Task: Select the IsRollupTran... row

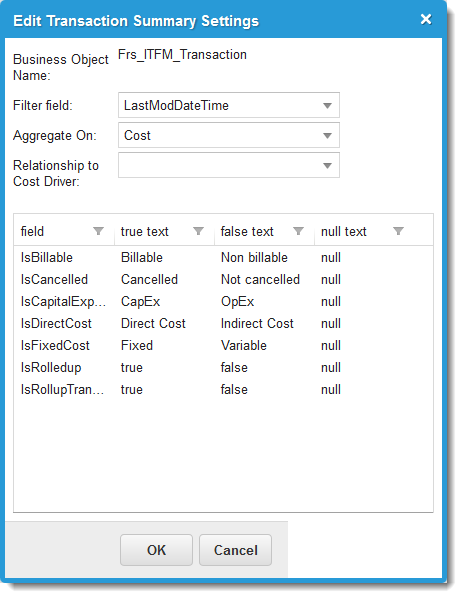Action: tap(223, 390)
